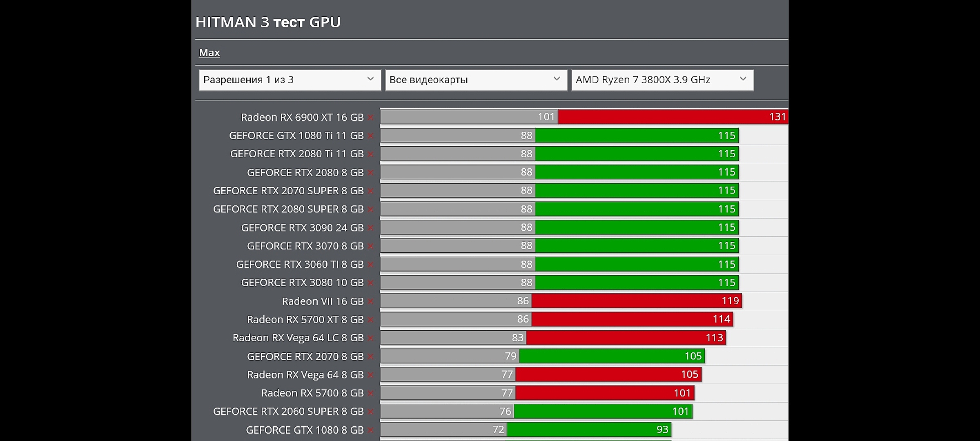Remove GEFORCE RTX 2080 Ti from chart
This screenshot has height=441, width=980.
[370, 154]
